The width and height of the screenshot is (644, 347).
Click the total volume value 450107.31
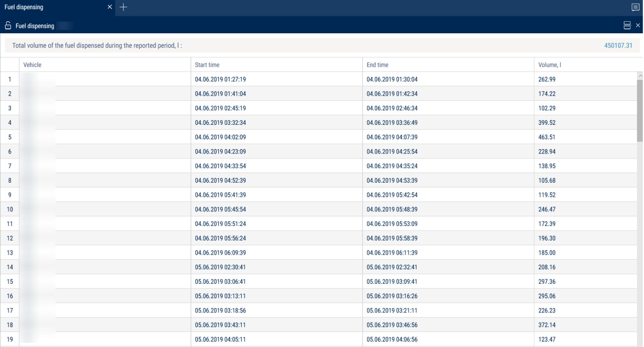[618, 45]
